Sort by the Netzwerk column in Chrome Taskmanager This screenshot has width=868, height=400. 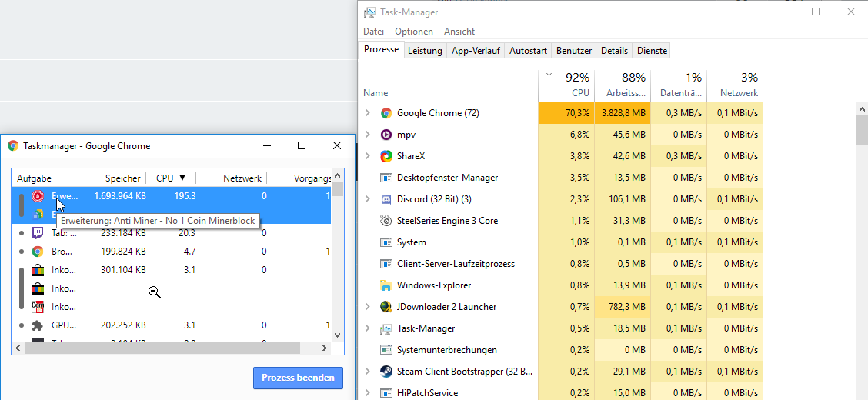(x=232, y=178)
